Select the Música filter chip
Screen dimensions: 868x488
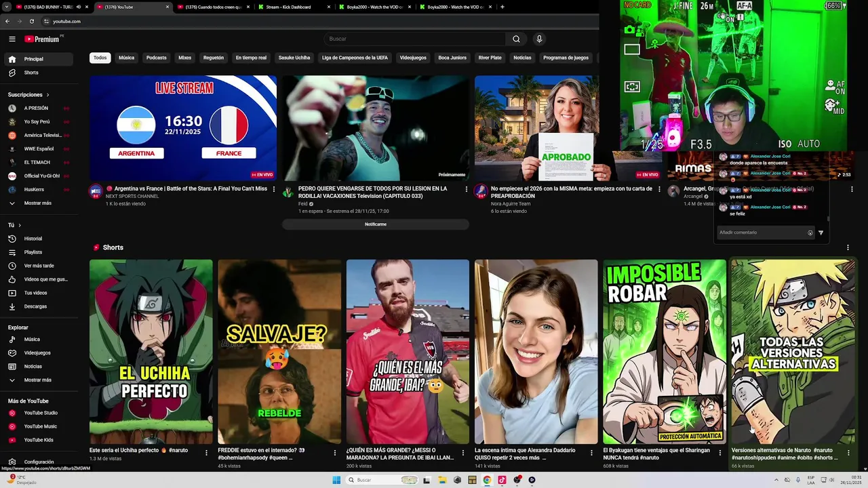tap(127, 58)
